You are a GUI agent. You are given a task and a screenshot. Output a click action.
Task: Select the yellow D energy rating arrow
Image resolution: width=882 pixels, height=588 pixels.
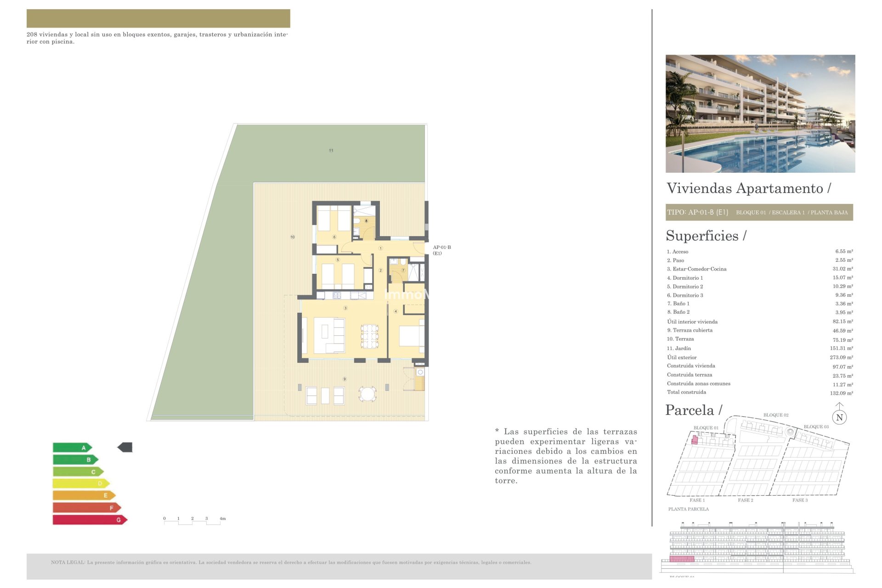(x=81, y=483)
